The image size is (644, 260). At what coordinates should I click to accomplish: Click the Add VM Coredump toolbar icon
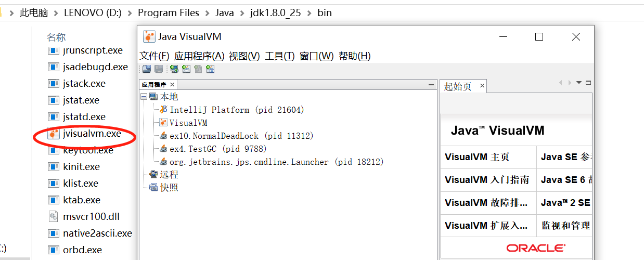pos(198,69)
